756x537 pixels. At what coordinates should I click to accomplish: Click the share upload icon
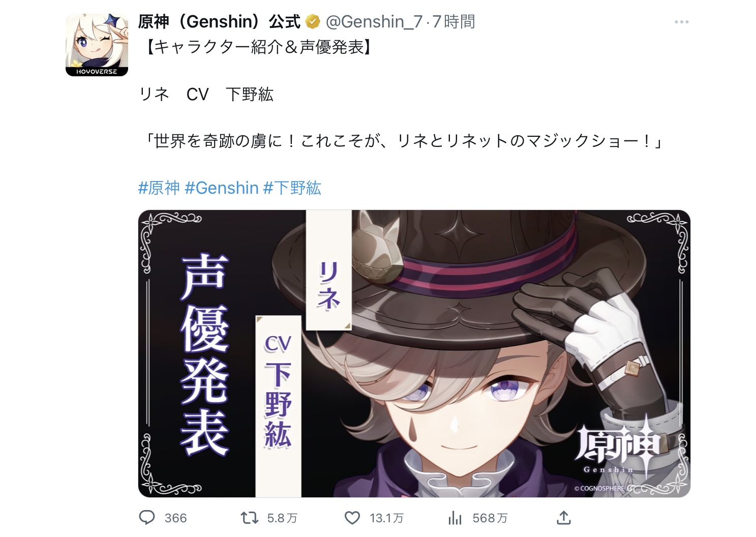click(564, 518)
